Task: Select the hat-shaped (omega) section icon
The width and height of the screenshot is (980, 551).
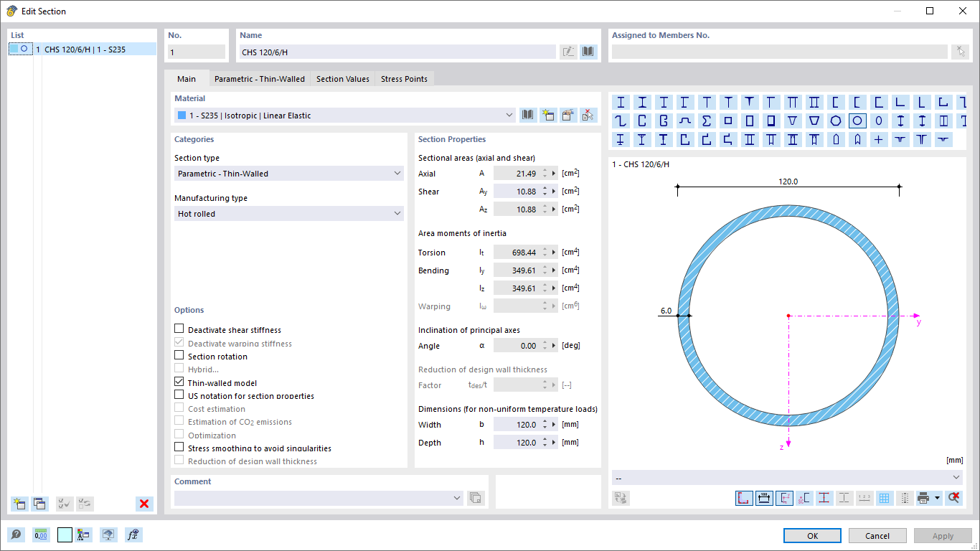Action: point(685,121)
